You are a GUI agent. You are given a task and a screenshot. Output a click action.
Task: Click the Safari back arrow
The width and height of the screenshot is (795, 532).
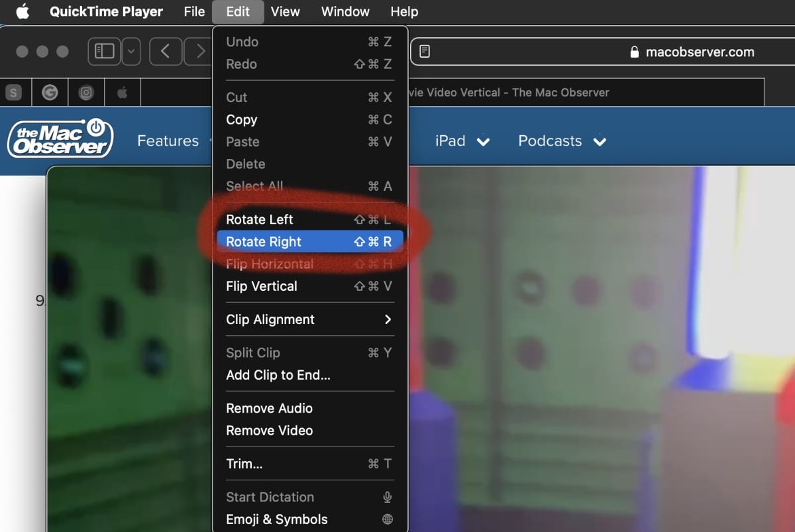(x=166, y=51)
